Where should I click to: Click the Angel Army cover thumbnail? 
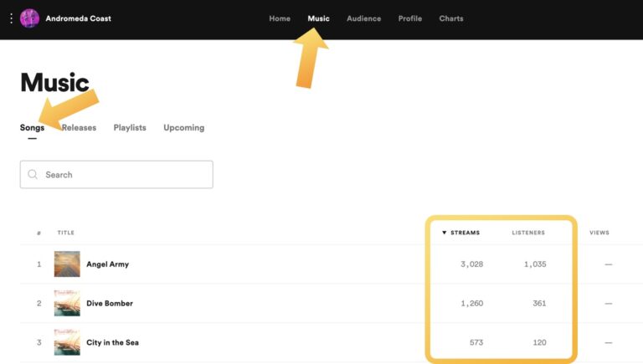67,264
